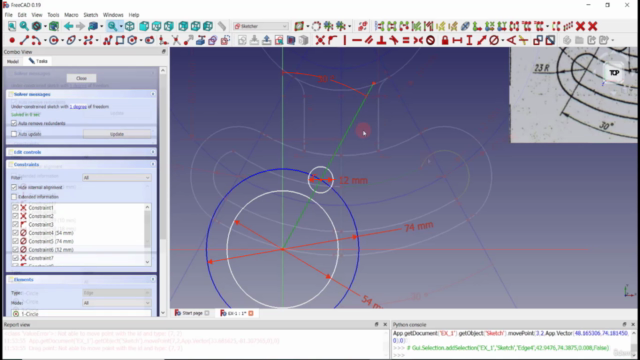Uncheck Constraint2 checkbox
The width and height of the screenshot is (640, 360).
tap(16, 216)
